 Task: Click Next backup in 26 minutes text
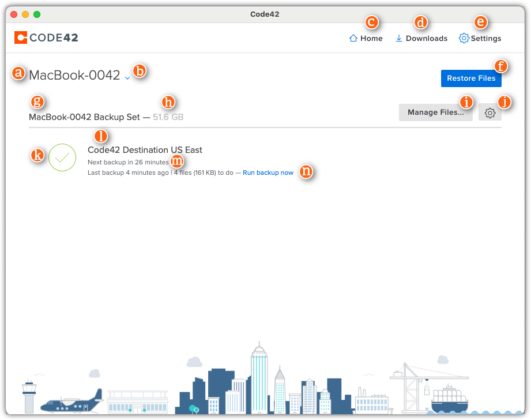(x=128, y=162)
